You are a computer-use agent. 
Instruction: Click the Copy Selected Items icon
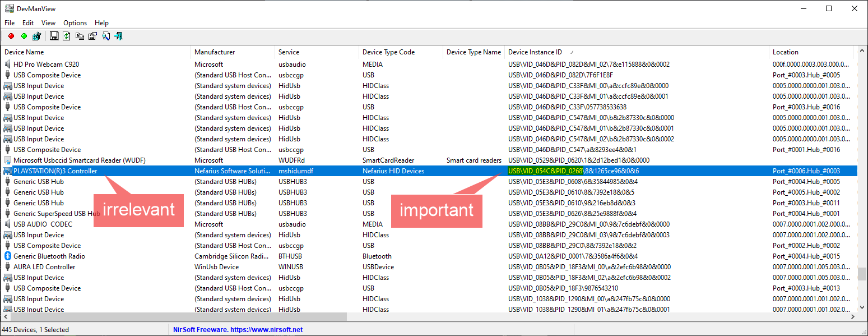(x=80, y=36)
